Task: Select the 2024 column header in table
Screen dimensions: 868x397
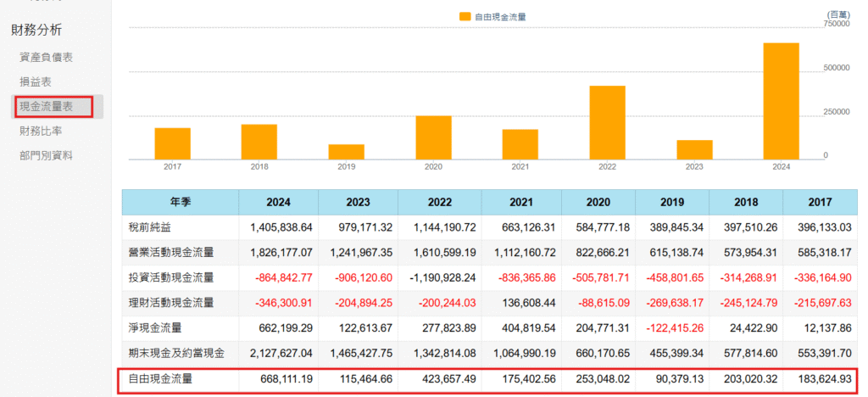Action: [x=278, y=203]
